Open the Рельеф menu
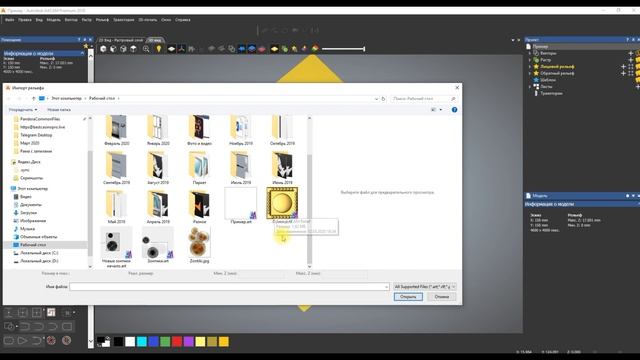640x360 pixels. point(102,20)
